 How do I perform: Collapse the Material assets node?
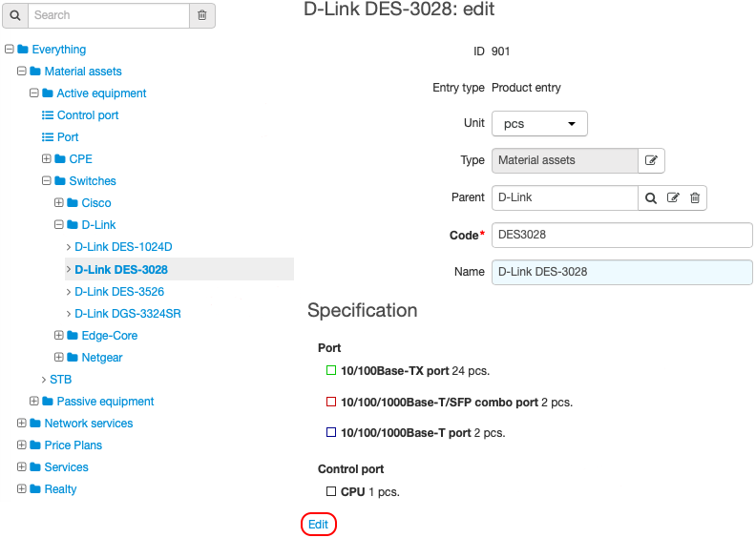[22, 72]
